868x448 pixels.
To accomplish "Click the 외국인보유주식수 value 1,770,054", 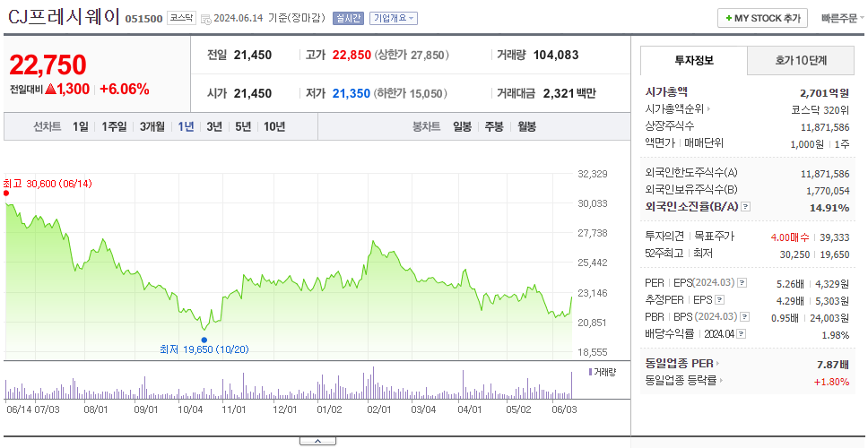I will pos(827,191).
